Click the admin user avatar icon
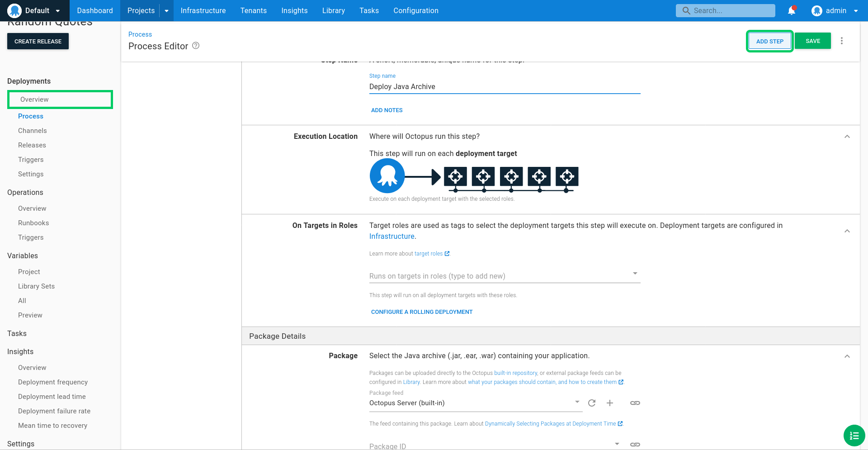Image resolution: width=868 pixels, height=450 pixels. (816, 10)
